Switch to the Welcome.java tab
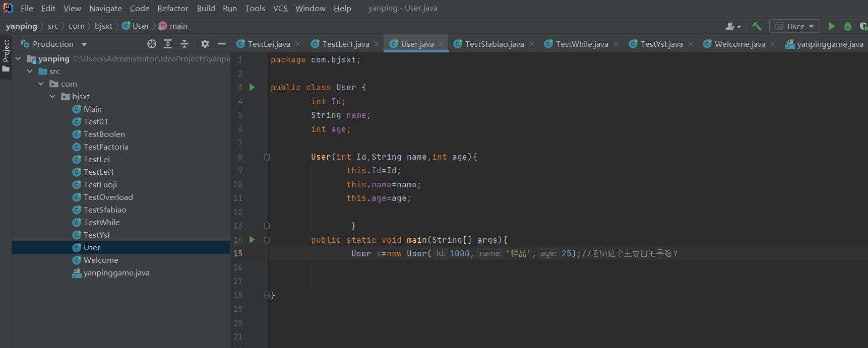The width and height of the screenshot is (868, 348). [x=739, y=44]
